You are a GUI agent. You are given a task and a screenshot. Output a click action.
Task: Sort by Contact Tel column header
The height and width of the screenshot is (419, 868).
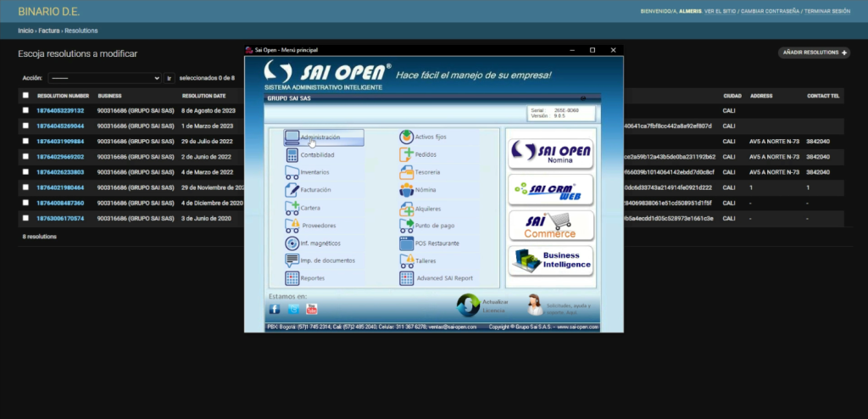click(823, 96)
